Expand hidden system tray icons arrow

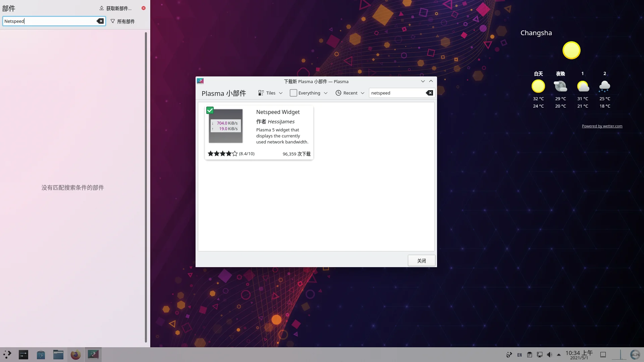[x=559, y=355]
